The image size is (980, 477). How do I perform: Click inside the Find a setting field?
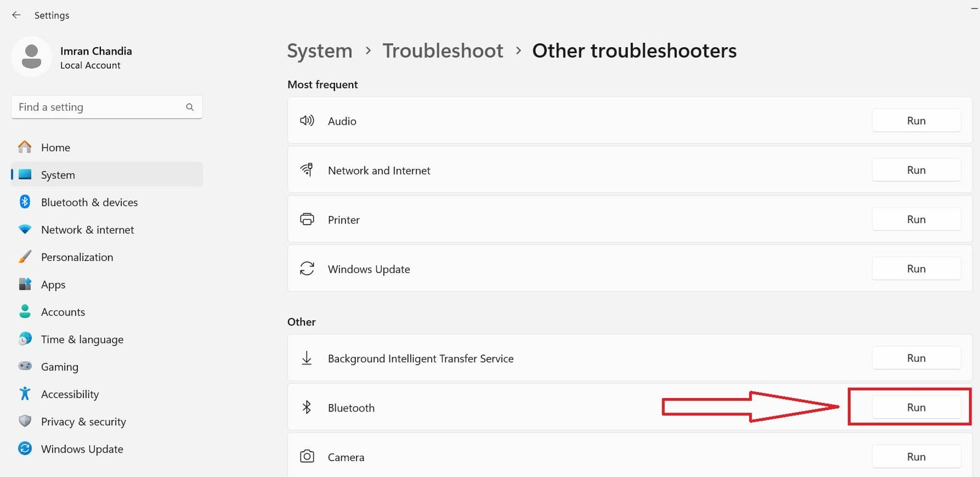pyautogui.click(x=92, y=107)
